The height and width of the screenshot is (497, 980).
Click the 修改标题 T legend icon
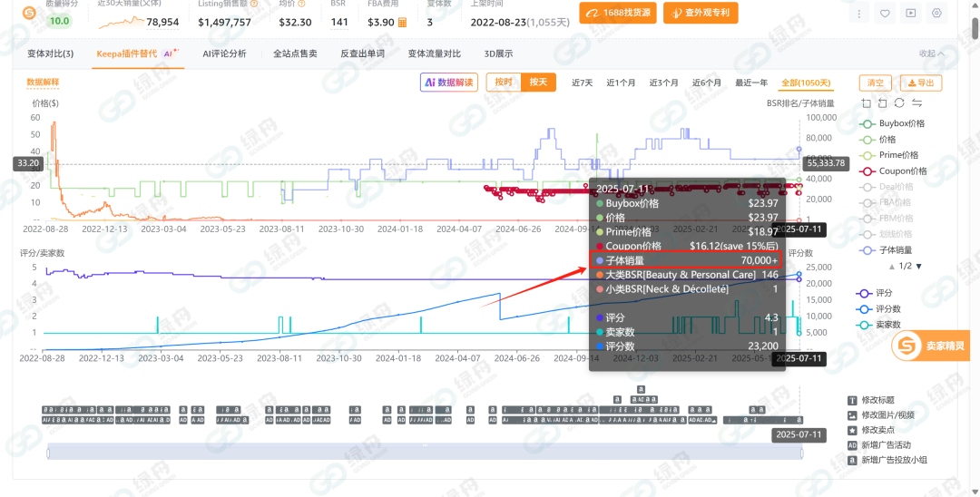(x=852, y=400)
